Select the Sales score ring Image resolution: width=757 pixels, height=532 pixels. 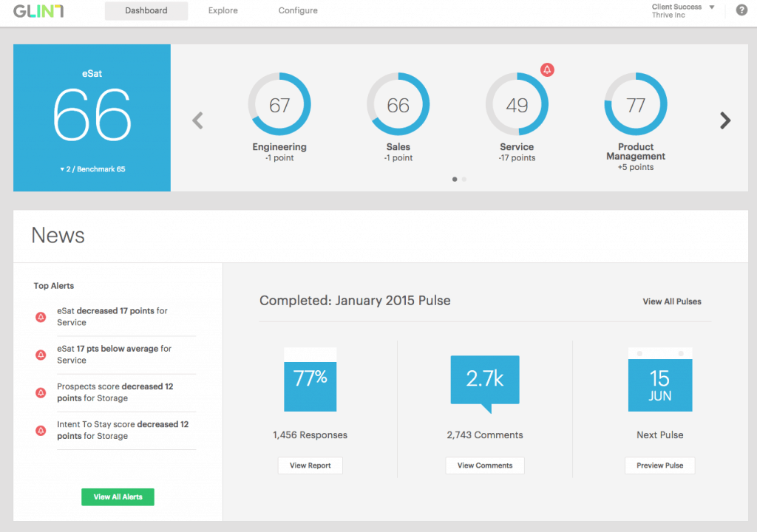pyautogui.click(x=398, y=103)
